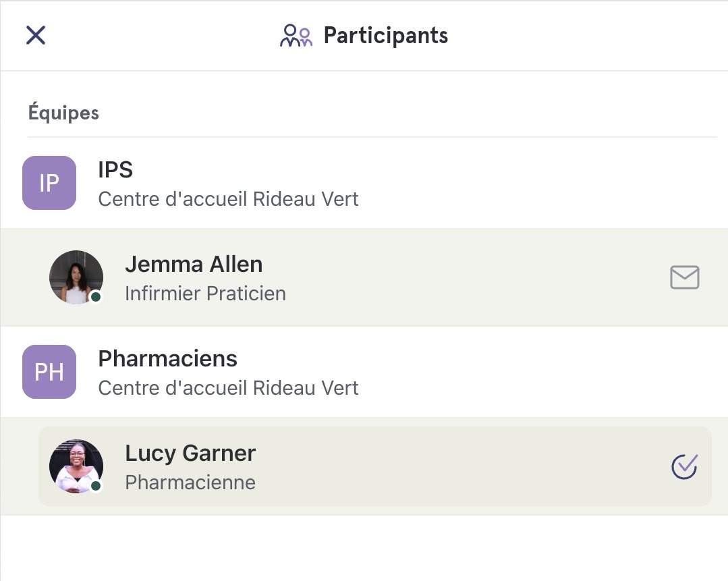The image size is (728, 581).
Task: Click the Lucy Garner name
Action: (190, 453)
